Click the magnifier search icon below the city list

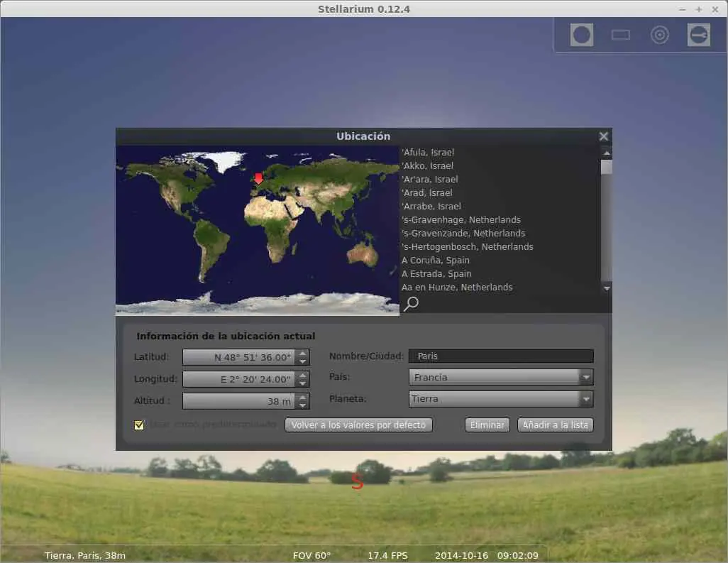(411, 304)
